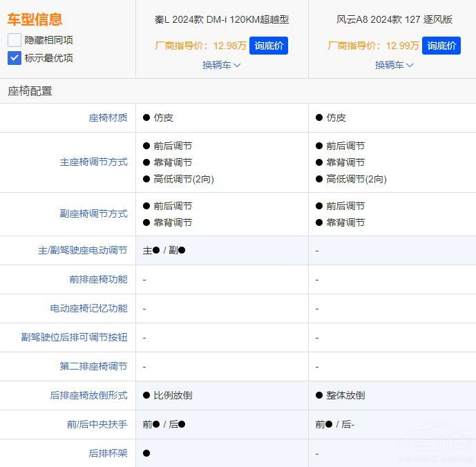Click the 座椅材质 parameter label

click(x=108, y=118)
